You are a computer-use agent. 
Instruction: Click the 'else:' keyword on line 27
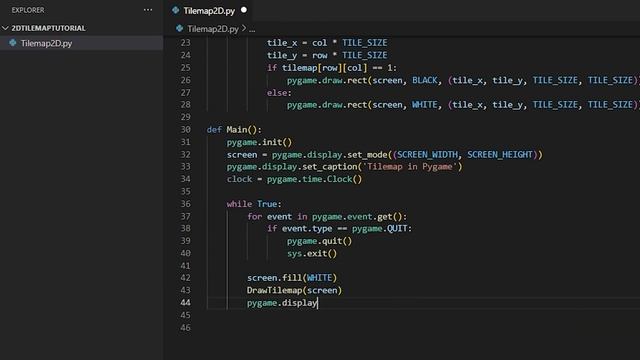point(279,93)
